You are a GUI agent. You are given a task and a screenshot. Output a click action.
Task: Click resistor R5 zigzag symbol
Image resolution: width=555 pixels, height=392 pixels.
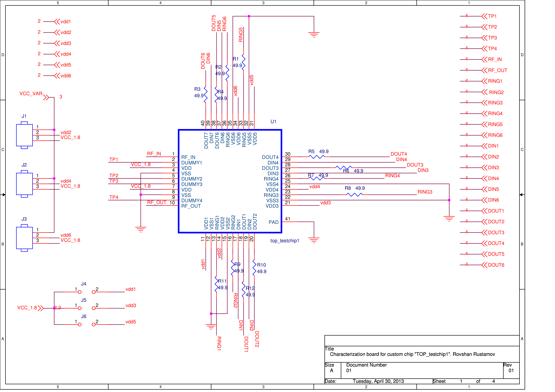pos(316,157)
